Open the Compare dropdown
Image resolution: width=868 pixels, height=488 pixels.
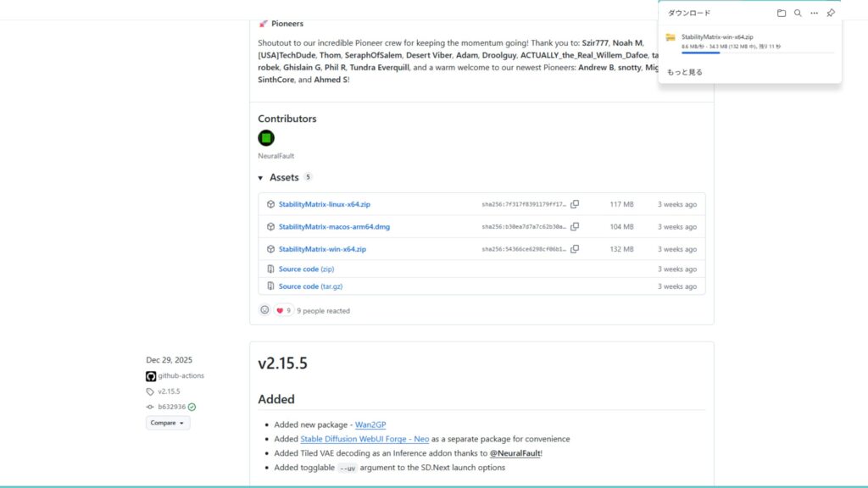pos(168,423)
